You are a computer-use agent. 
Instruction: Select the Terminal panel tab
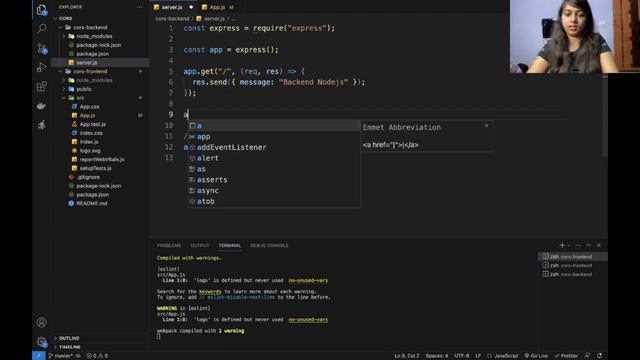(x=230, y=245)
